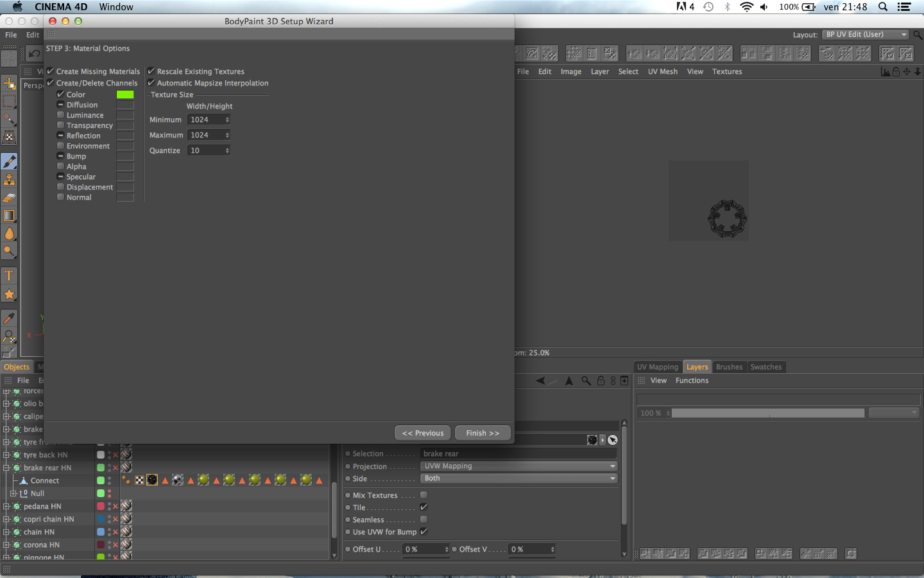
Task: Collapse the brake rear HN tree item
Action: 6,468
